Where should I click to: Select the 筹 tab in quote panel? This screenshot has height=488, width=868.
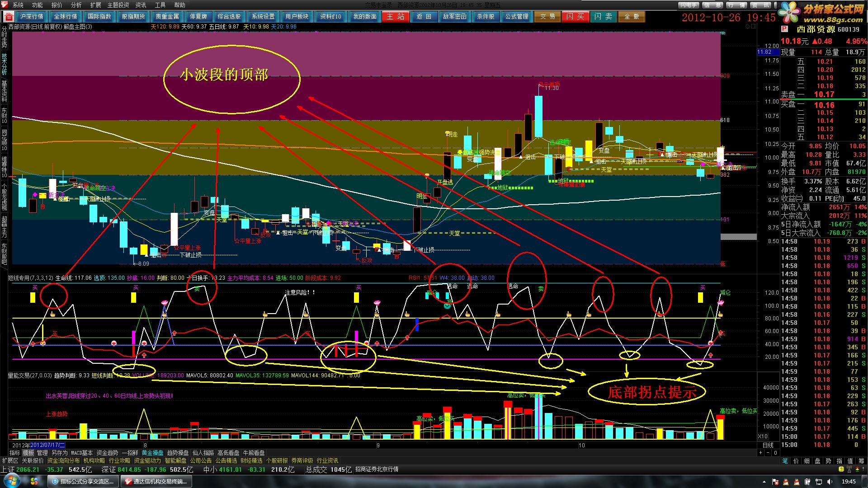861,461
